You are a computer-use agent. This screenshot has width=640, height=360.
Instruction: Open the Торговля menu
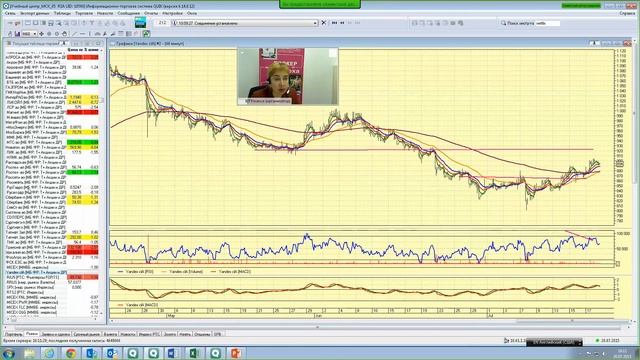coord(84,13)
